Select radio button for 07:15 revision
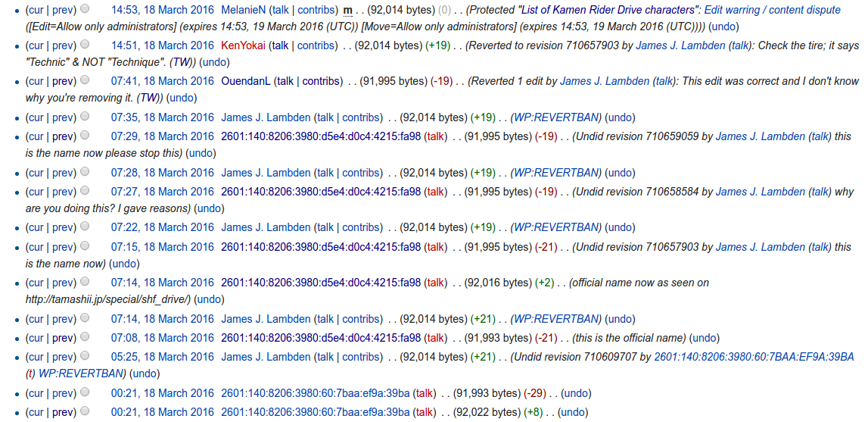Image resolution: width=868 pixels, height=422 pixels. [85, 245]
